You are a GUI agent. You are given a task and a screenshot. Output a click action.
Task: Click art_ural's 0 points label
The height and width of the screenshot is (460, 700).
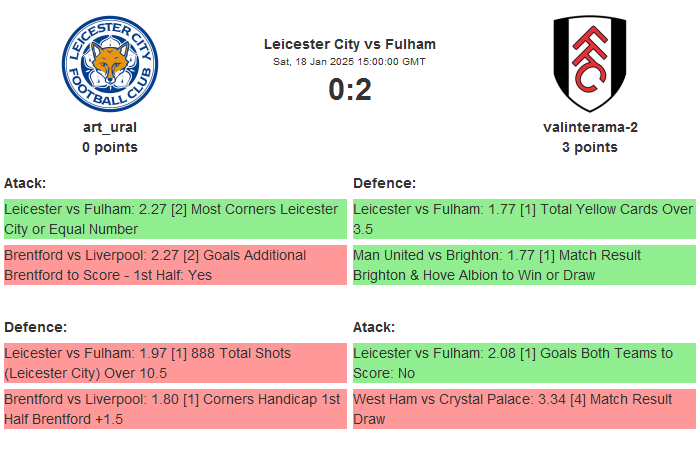pos(110,147)
